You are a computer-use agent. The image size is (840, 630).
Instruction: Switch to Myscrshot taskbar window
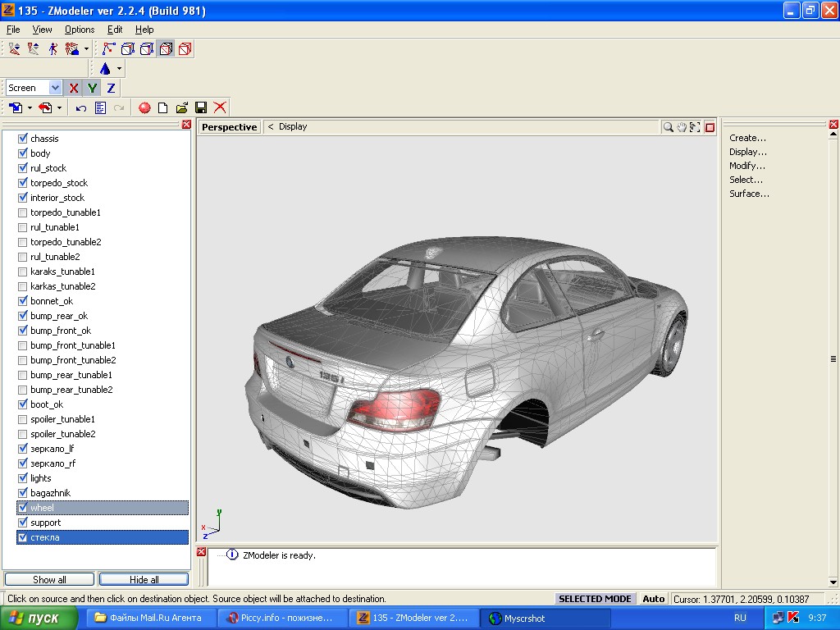(546, 619)
